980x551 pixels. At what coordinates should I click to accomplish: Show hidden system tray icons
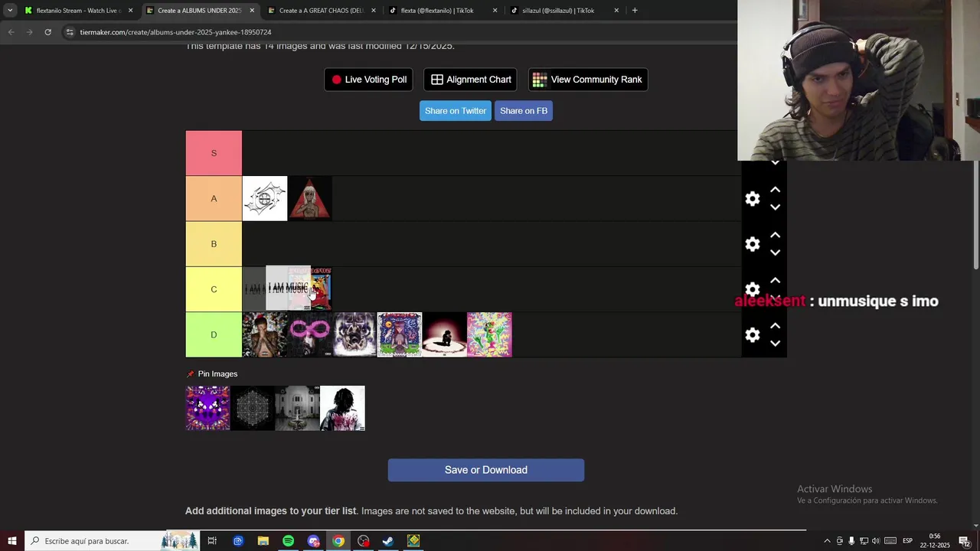827,541
